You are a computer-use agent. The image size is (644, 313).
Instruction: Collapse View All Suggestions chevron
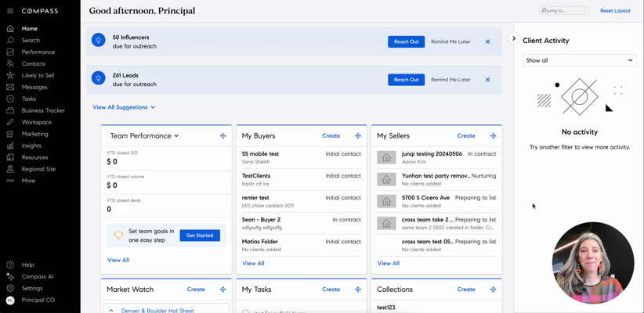[153, 107]
